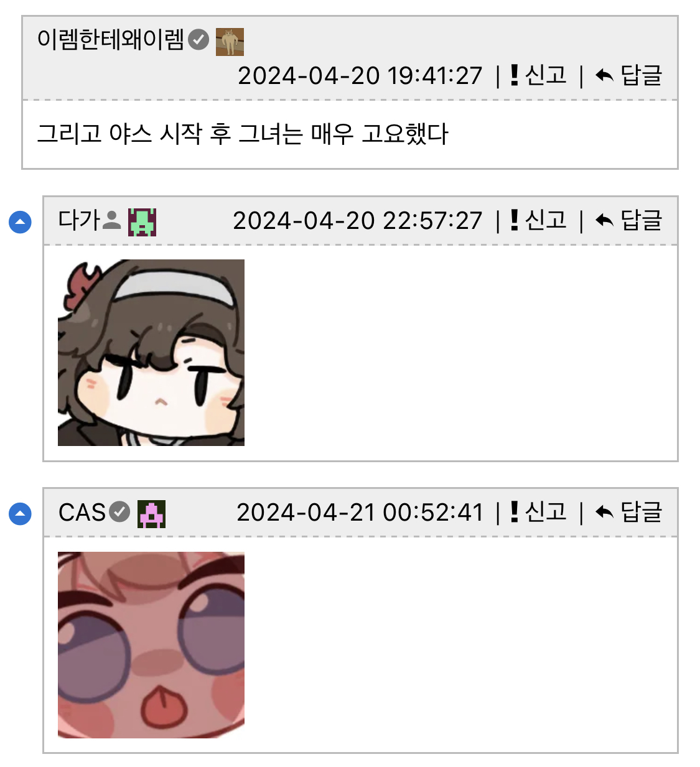Open the cat avatar of 이렘한테왜이렘

[x=230, y=42]
